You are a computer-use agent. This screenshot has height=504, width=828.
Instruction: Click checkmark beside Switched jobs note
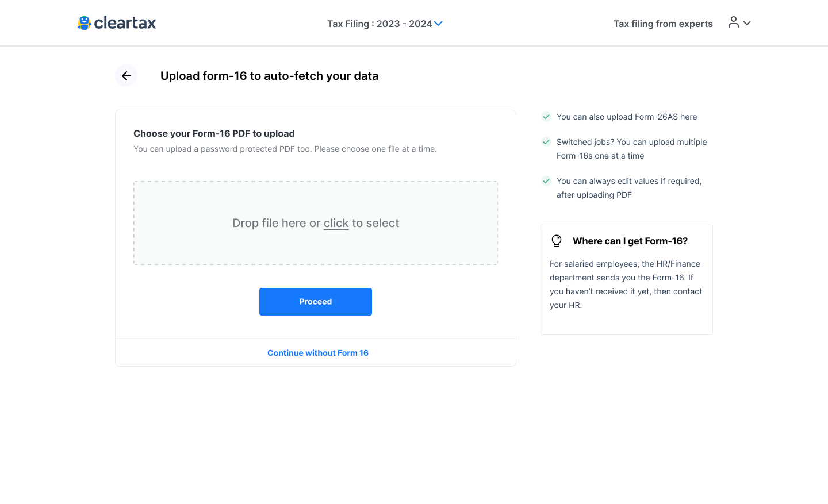point(546,142)
